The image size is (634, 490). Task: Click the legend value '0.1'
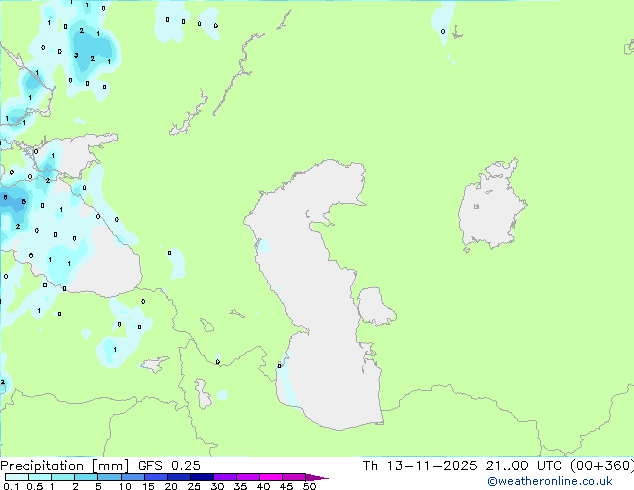11,486
